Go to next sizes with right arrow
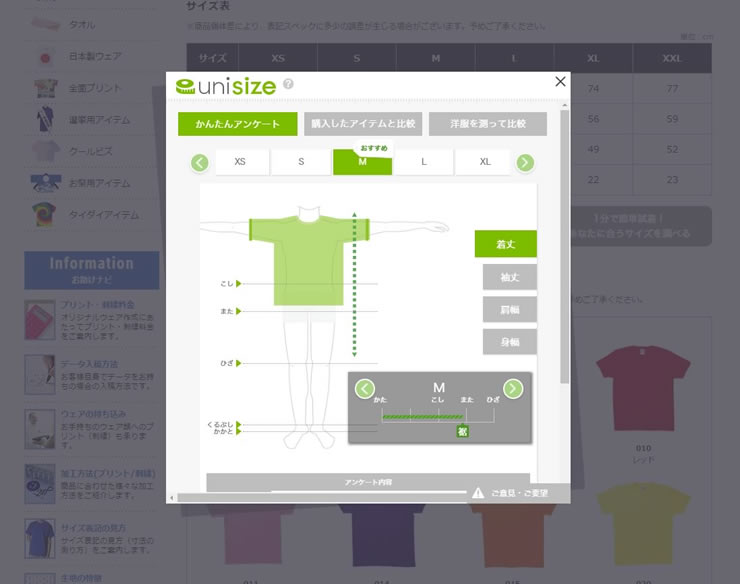Viewport: 740px width, 584px height. coord(525,163)
